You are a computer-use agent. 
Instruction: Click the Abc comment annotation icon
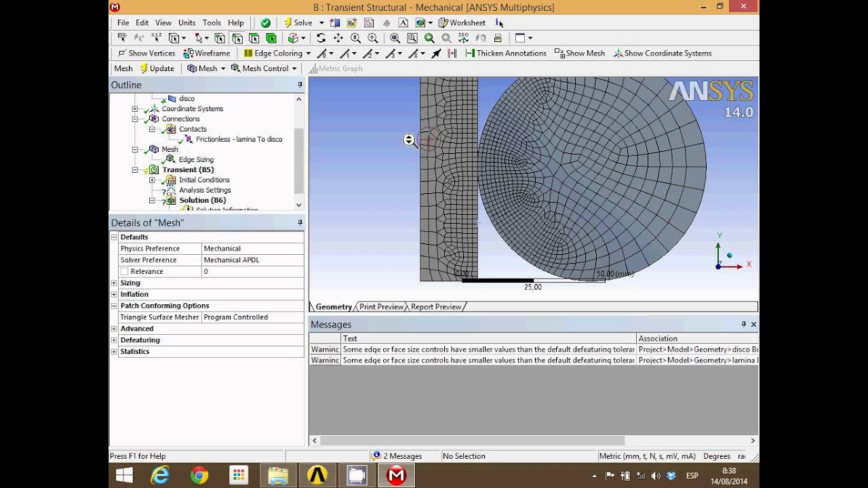click(x=352, y=22)
